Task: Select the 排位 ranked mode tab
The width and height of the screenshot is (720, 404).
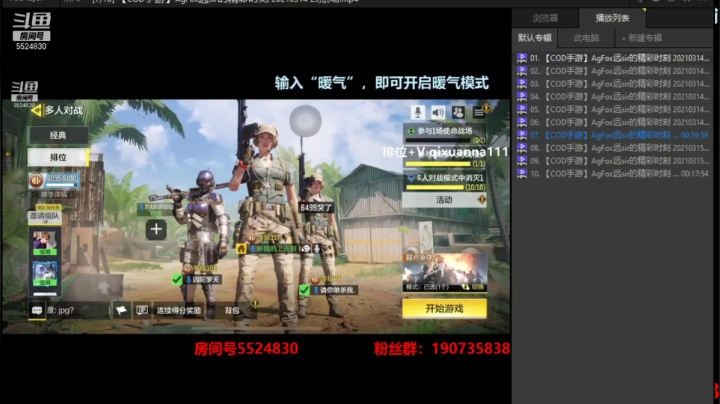Action: (58, 157)
